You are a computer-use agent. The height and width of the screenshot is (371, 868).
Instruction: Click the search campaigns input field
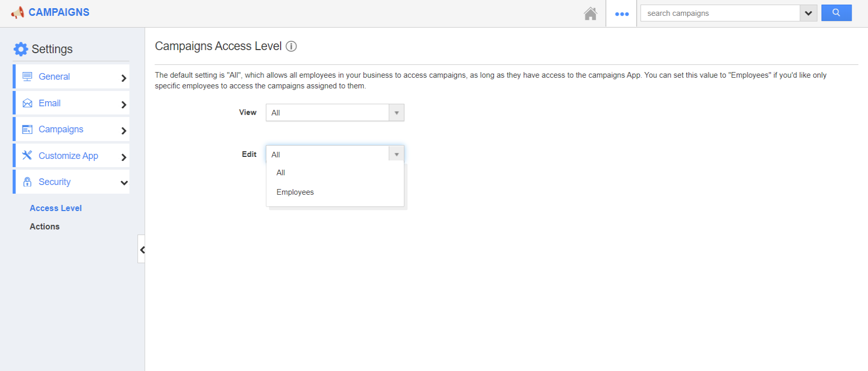click(720, 13)
